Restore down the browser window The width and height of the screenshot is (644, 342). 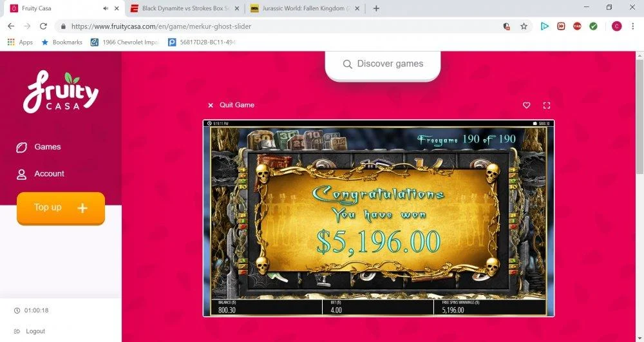(609, 7)
